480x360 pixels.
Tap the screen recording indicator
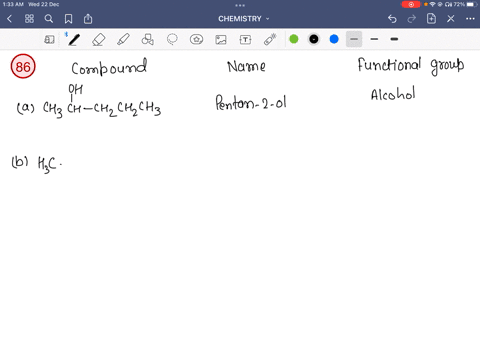[x=411, y=4]
